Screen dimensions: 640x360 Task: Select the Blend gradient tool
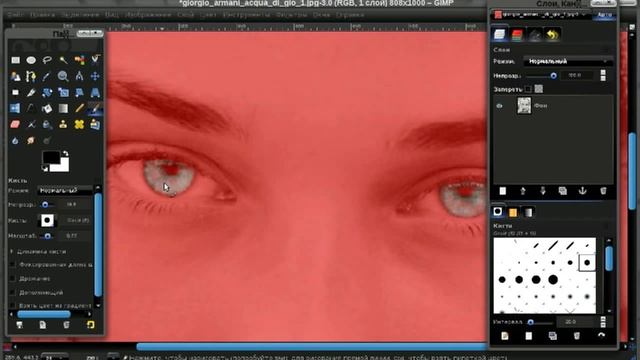(x=63, y=109)
